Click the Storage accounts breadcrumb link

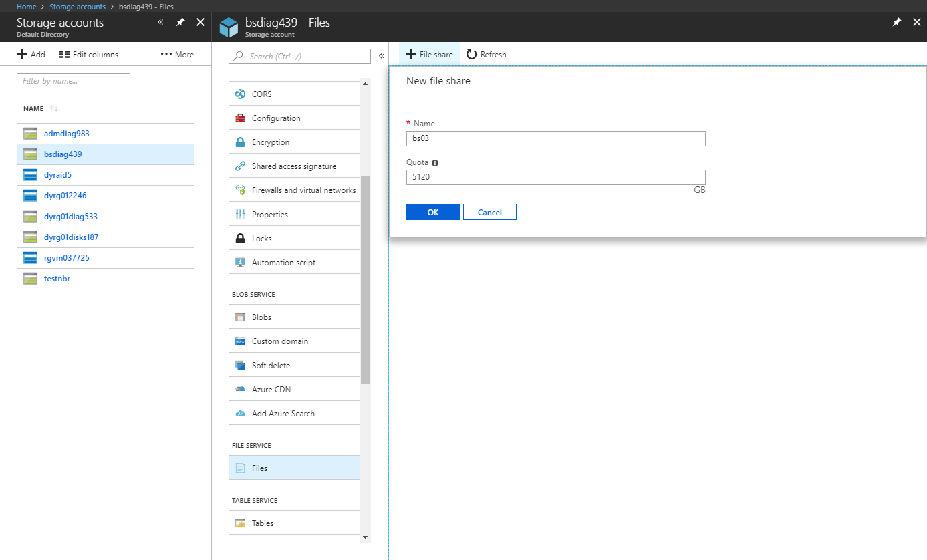(78, 7)
